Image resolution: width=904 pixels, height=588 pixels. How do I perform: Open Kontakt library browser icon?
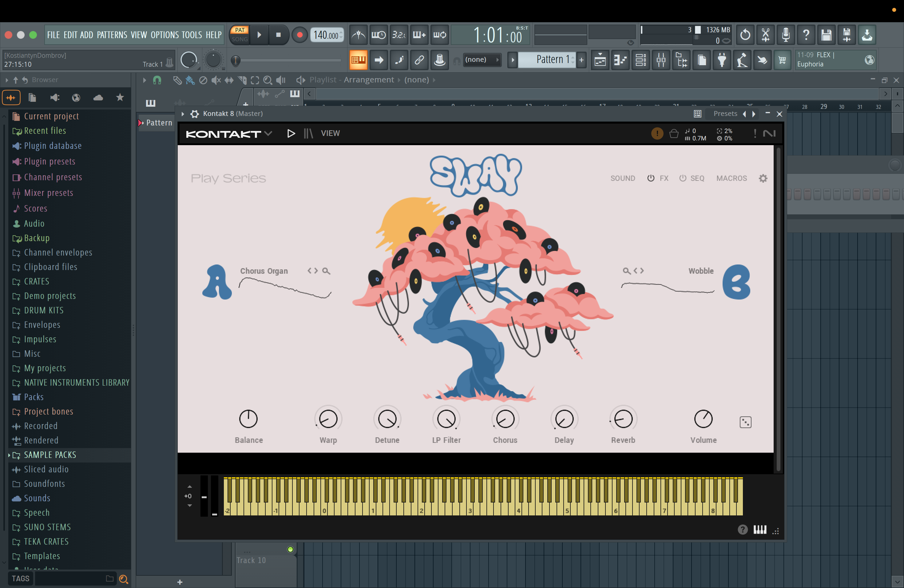point(308,133)
